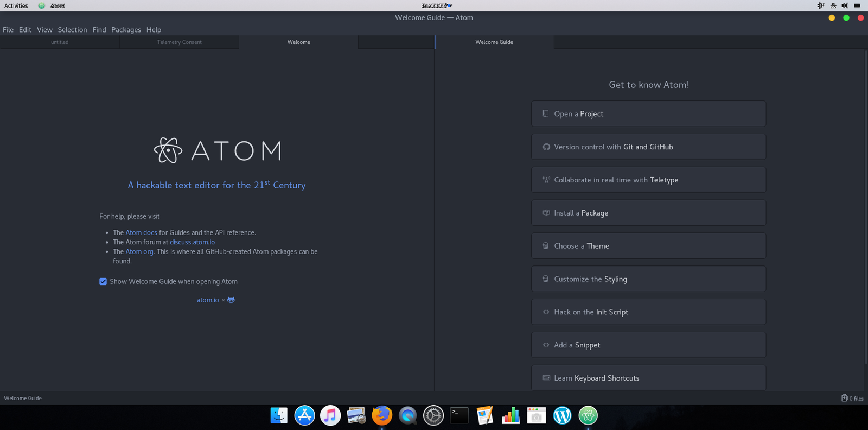Open the Music app in dock
The width and height of the screenshot is (868, 430).
pyautogui.click(x=330, y=415)
